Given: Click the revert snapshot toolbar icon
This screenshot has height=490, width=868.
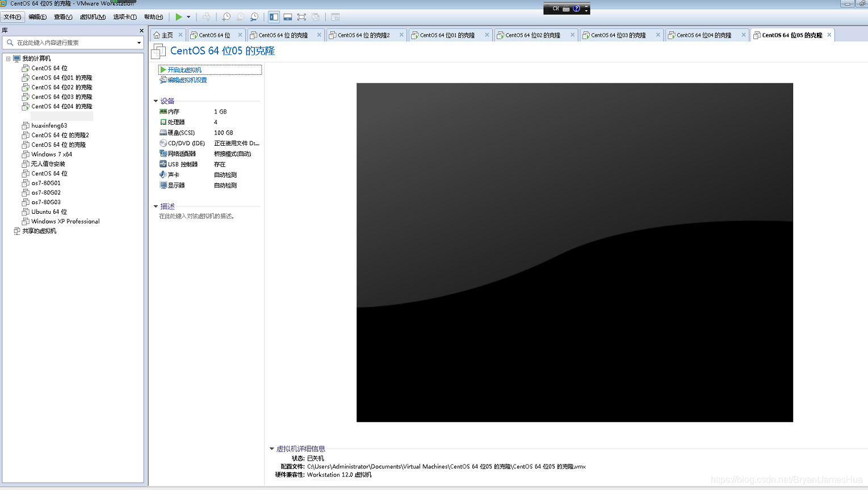Looking at the screenshot, I should pyautogui.click(x=240, y=16).
